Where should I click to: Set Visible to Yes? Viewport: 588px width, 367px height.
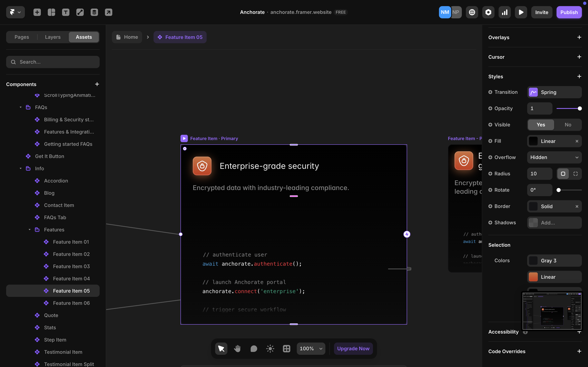(x=541, y=125)
